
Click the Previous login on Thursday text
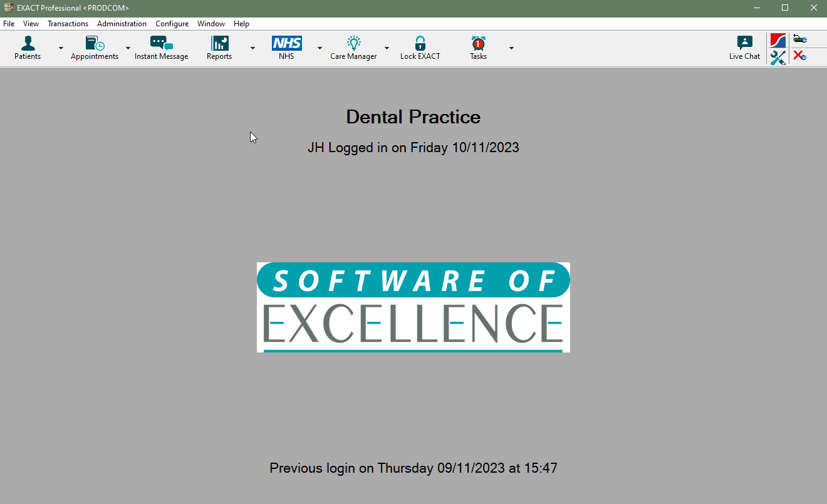[413, 468]
